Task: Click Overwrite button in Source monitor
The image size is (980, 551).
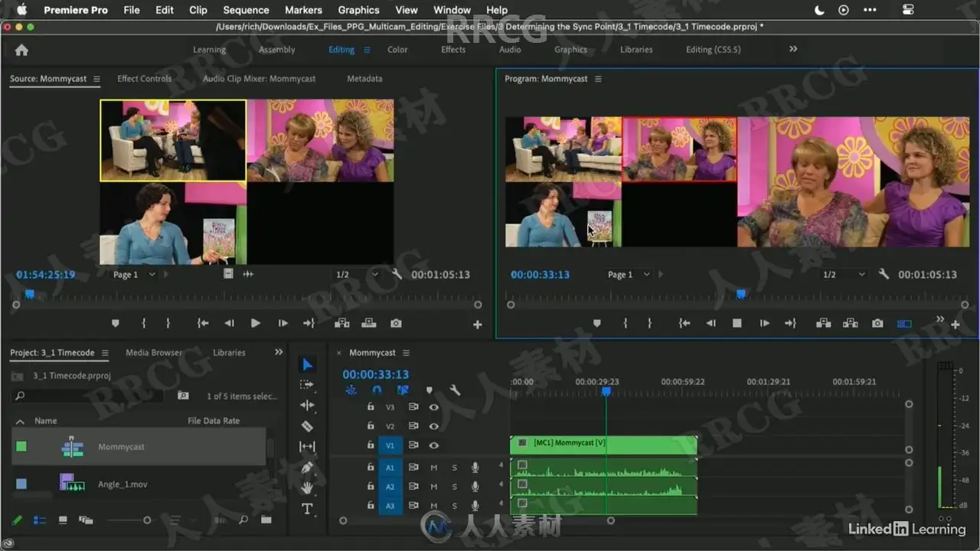Action: click(x=368, y=324)
